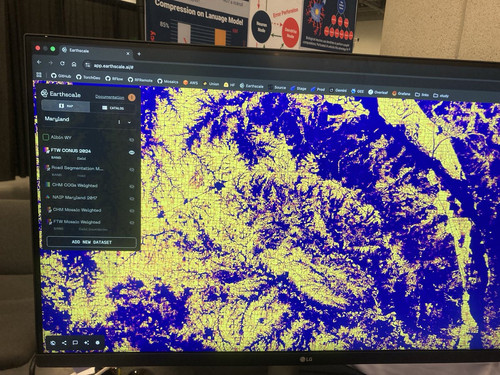The image size is (500, 375).
Task: View site information icon in address bar
Action: (88, 65)
